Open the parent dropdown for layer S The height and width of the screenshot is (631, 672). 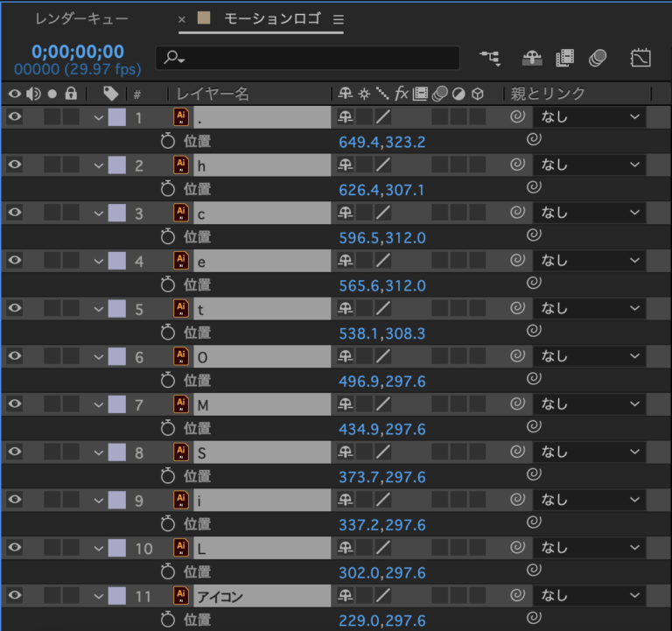590,452
